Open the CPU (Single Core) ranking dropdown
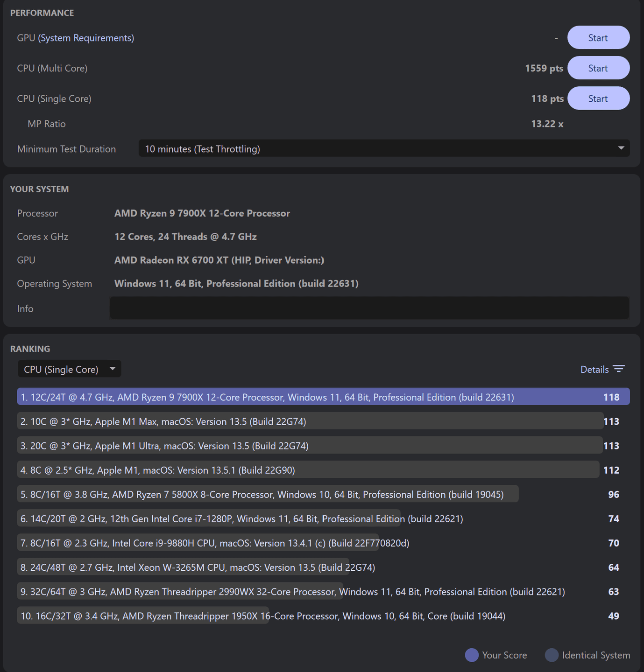The width and height of the screenshot is (644, 672). tap(70, 369)
